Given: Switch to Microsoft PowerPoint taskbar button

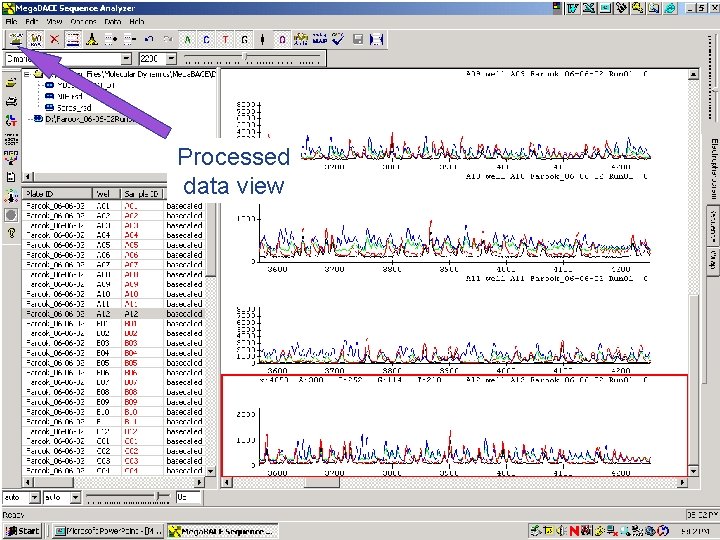Looking at the screenshot, I should coord(108,531).
